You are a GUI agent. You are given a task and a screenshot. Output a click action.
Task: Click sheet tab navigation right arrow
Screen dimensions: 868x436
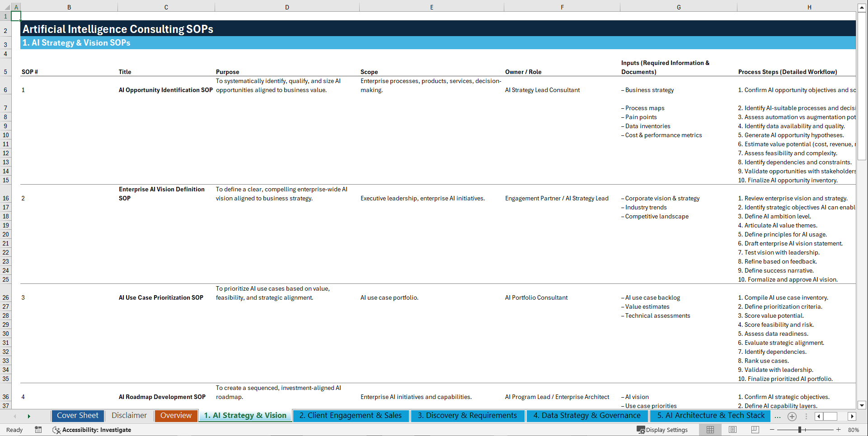click(x=29, y=416)
